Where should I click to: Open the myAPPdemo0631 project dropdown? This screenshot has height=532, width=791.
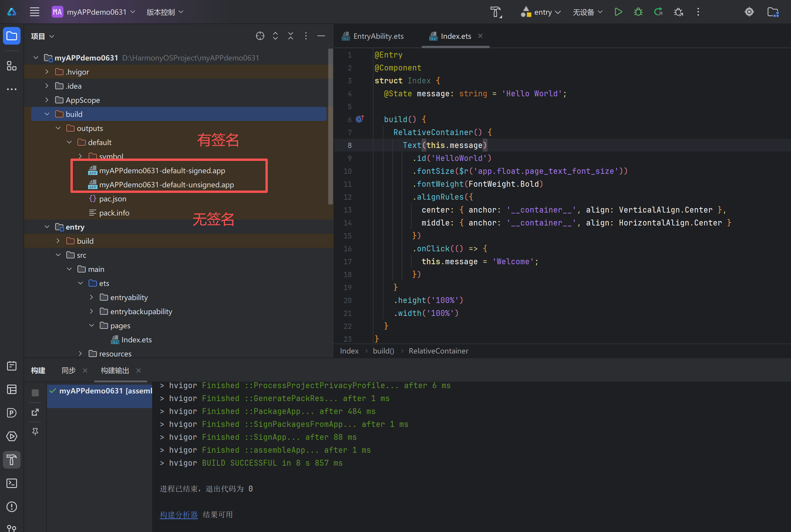coord(94,12)
